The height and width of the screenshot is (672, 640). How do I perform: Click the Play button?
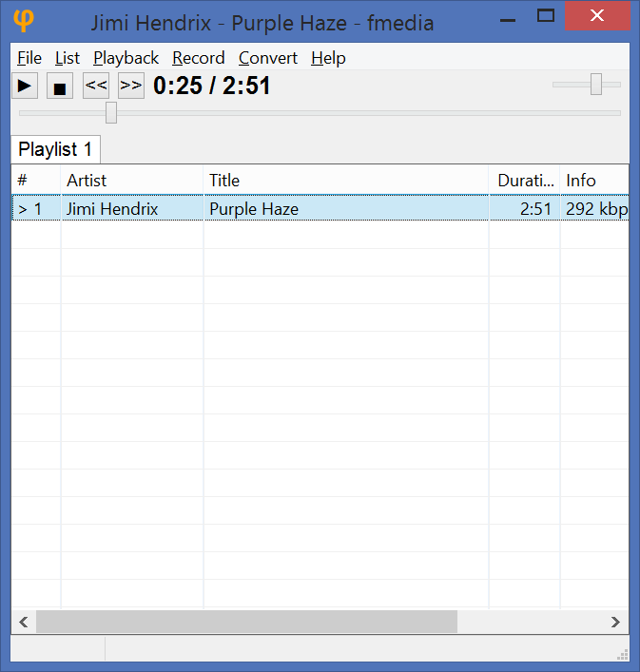pyautogui.click(x=25, y=86)
